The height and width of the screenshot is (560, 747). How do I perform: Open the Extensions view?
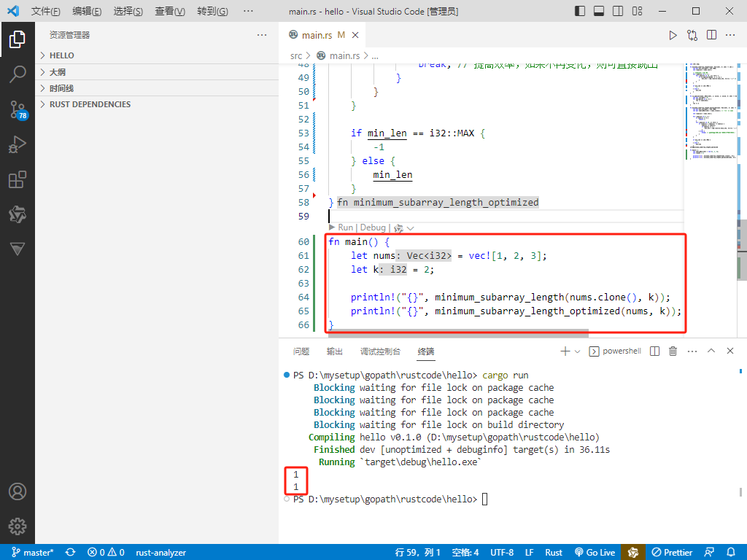pos(18,180)
